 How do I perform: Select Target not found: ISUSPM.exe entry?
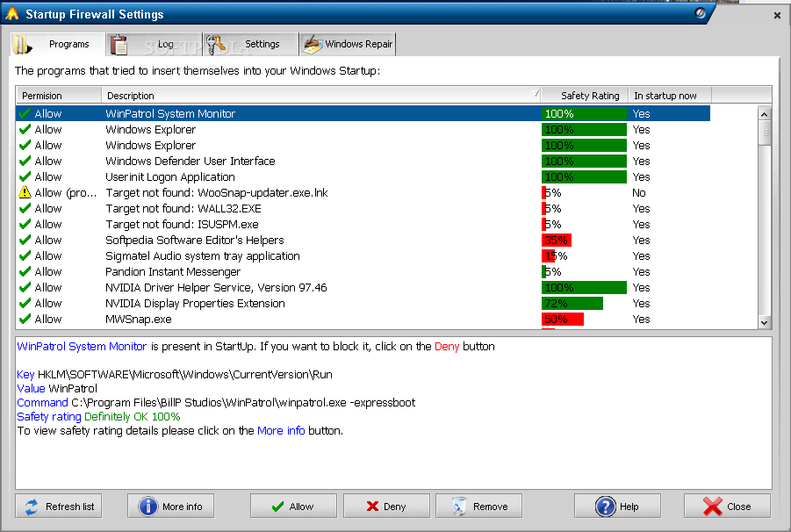[x=363, y=224]
